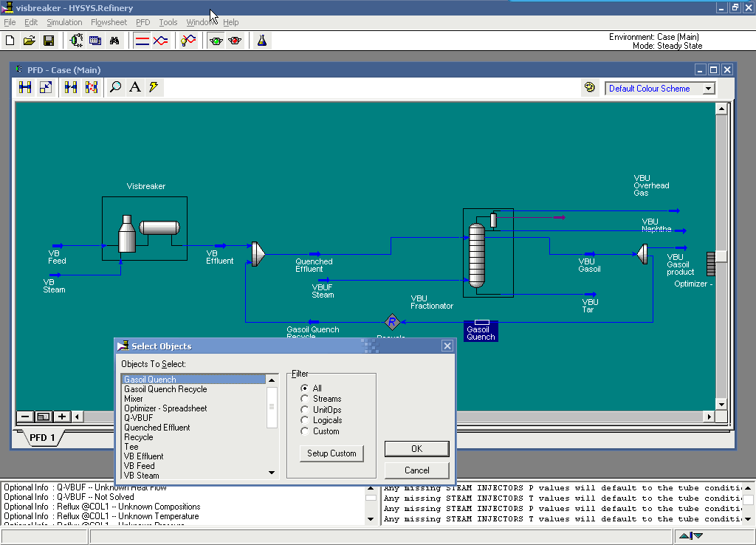This screenshot has height=545, width=756.
Task: Open the Workbook toolbar icon
Action: coord(95,41)
